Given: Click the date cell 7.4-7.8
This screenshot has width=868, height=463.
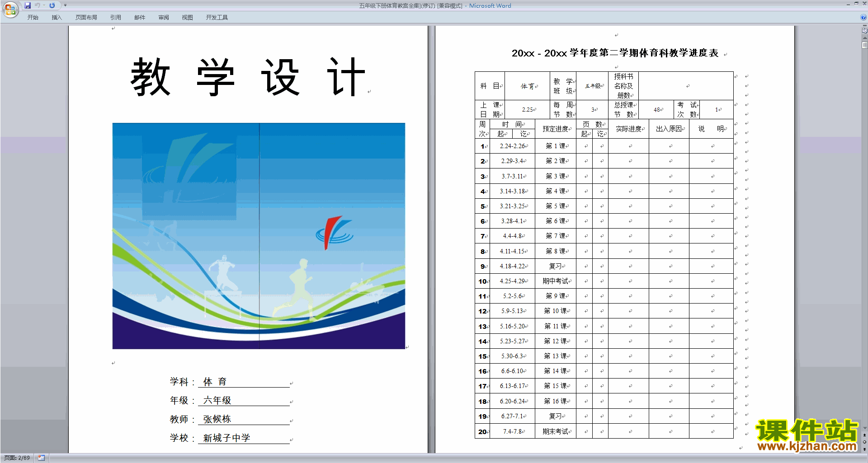Looking at the screenshot, I should [x=513, y=431].
